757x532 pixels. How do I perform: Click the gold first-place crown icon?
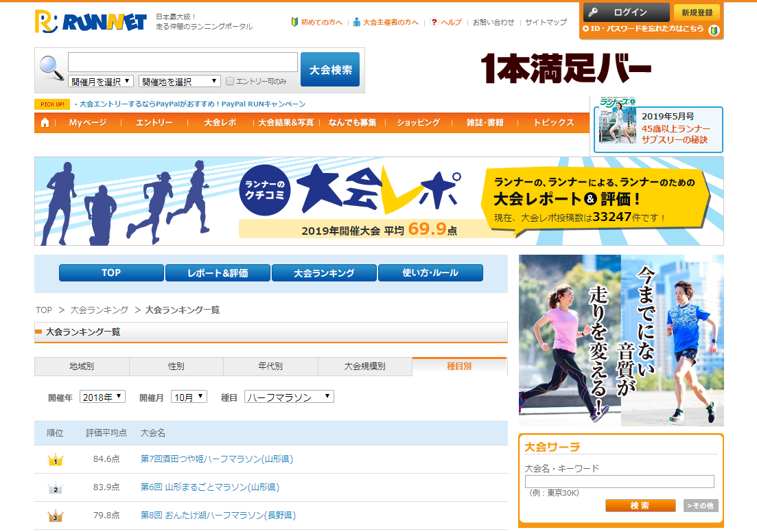coord(55,460)
